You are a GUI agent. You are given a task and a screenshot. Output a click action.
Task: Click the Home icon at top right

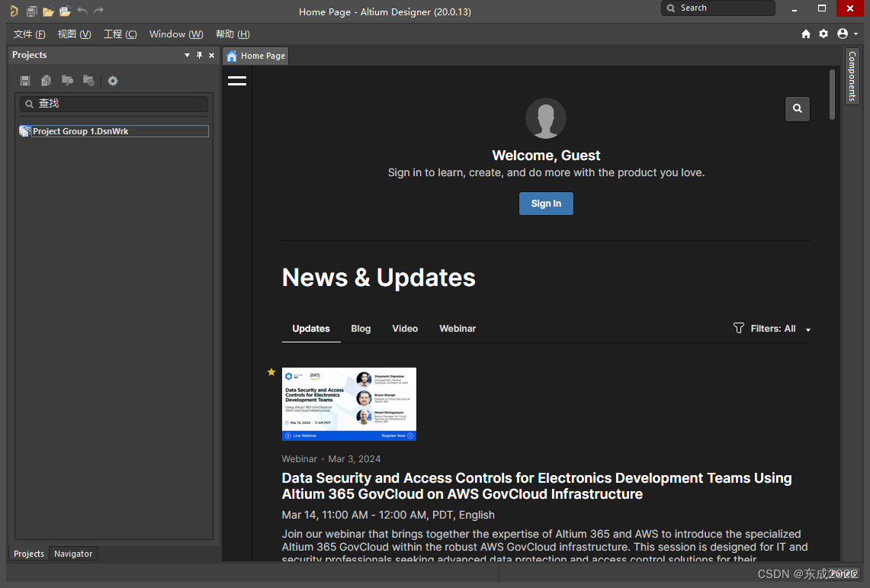(806, 34)
